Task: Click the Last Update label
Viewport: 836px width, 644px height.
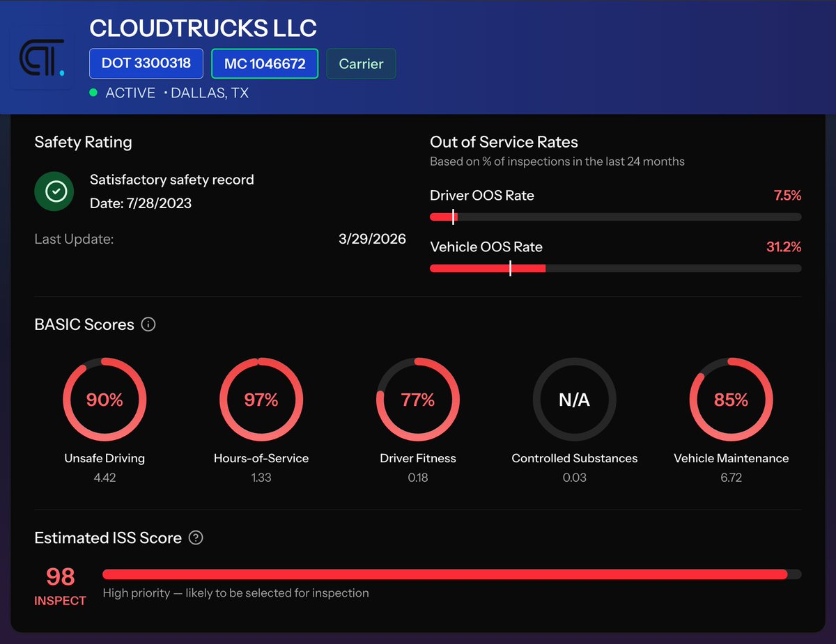Action: pos(74,239)
